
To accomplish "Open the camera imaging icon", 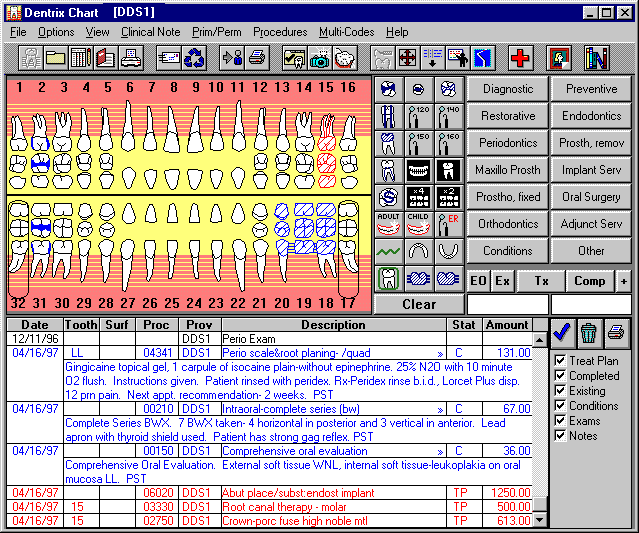I will [x=320, y=58].
